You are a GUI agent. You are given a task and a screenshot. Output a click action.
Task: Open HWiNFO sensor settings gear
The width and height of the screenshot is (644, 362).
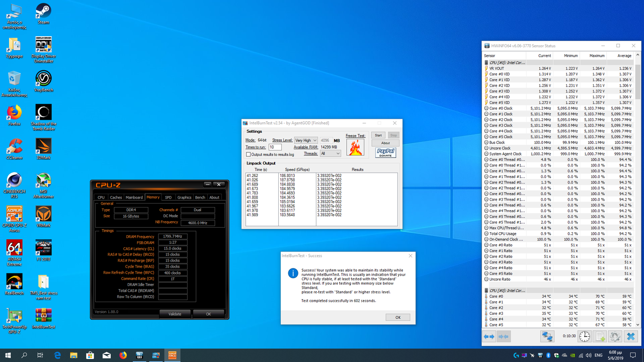(615, 336)
